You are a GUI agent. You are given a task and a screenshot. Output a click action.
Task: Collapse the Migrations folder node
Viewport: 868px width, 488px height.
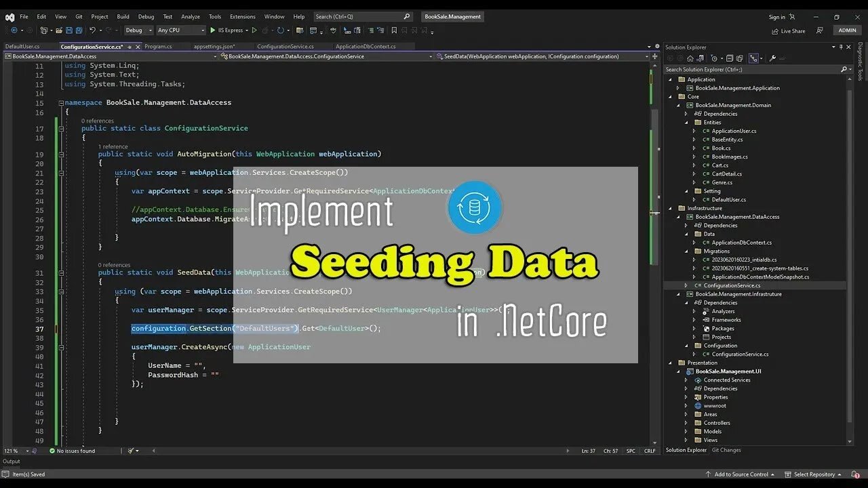[686, 251]
